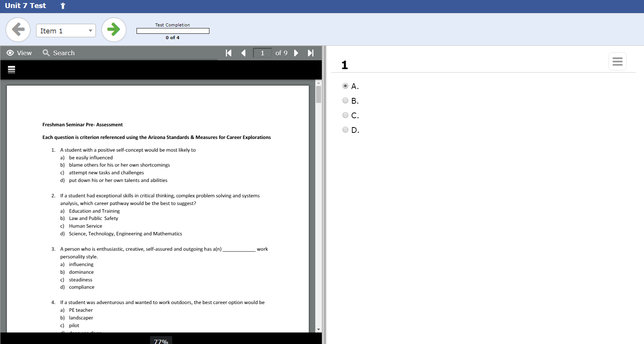The width and height of the screenshot is (644, 344).
Task: Click the page number input field
Action: (262, 53)
